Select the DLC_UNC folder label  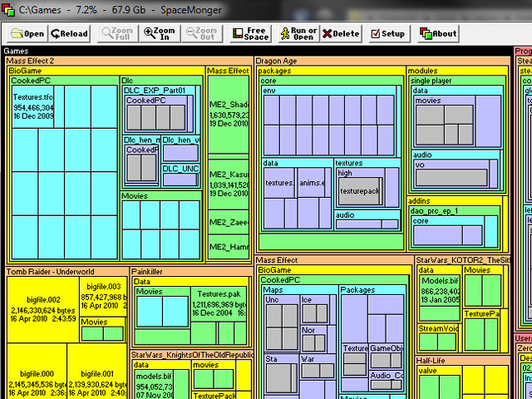click(x=180, y=169)
